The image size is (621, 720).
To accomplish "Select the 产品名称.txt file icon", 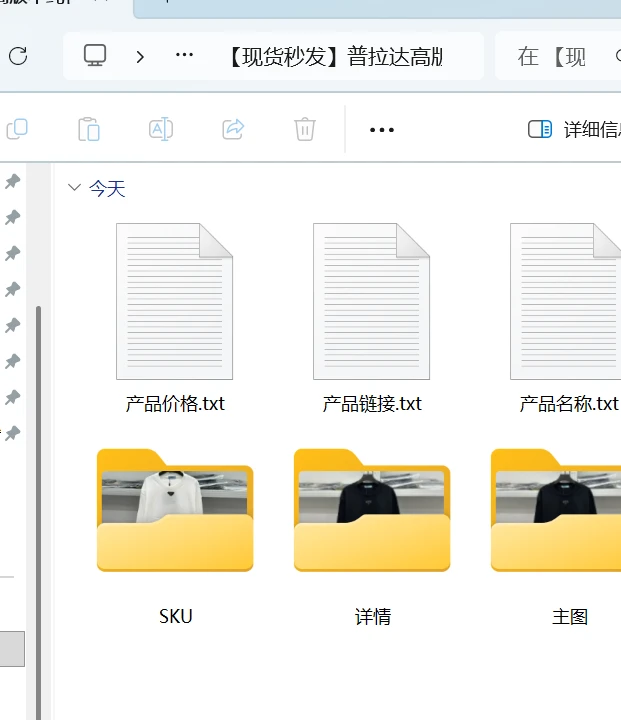I will 566,301.
